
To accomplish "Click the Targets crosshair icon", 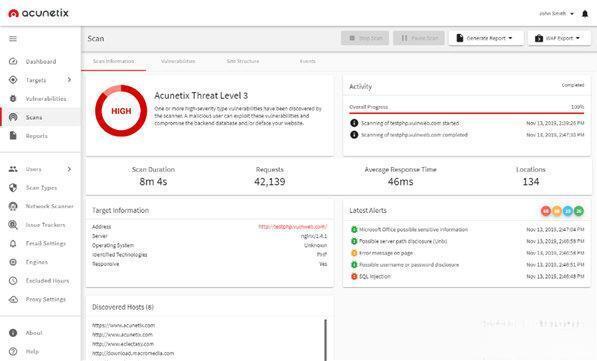I will [13, 80].
